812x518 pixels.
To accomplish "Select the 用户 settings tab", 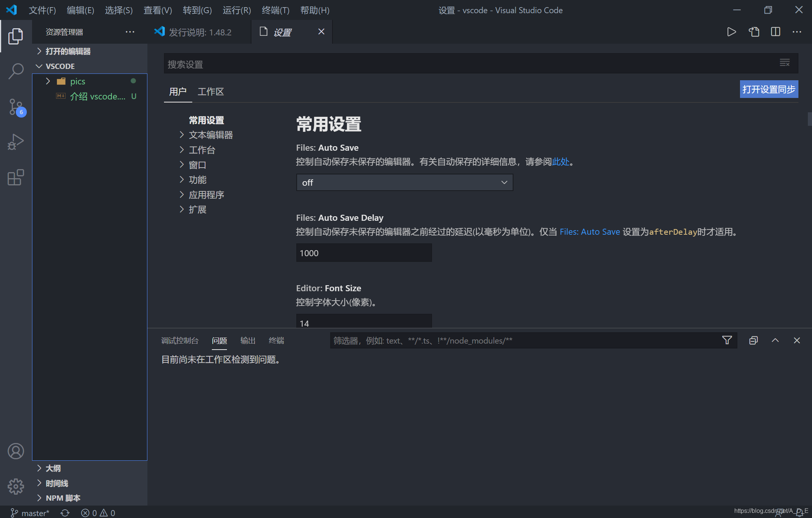I will (x=178, y=92).
